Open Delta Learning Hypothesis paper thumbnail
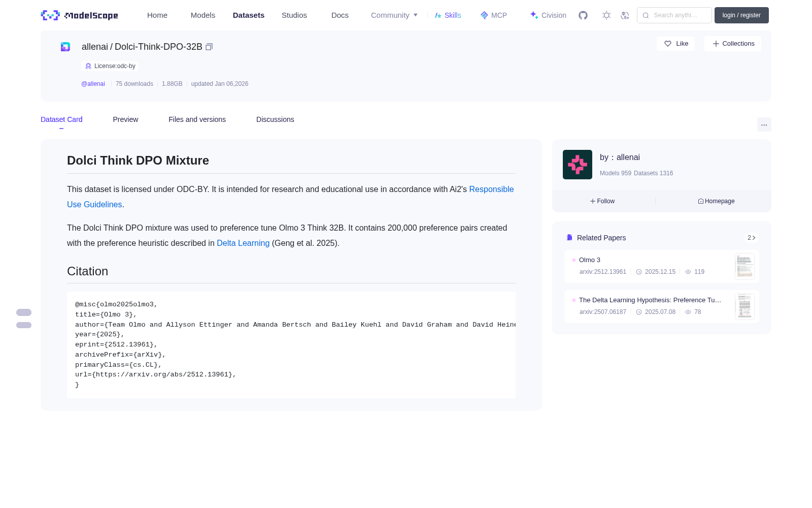Image resolution: width=812 pixels, height=508 pixels. pyautogui.click(x=745, y=306)
